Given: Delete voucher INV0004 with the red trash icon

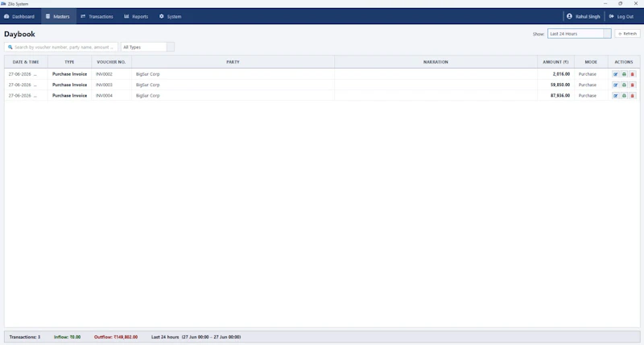Looking at the screenshot, I should [x=632, y=95].
